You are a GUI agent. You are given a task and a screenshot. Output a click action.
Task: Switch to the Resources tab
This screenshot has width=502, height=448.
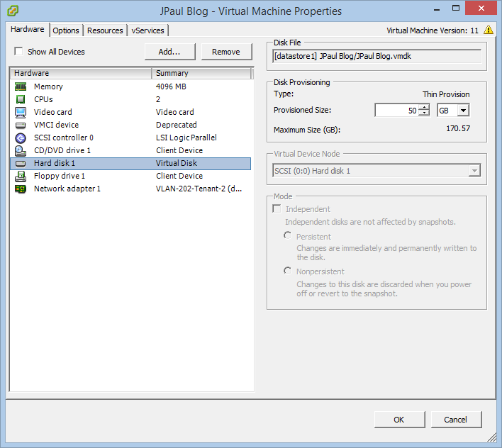(x=105, y=30)
